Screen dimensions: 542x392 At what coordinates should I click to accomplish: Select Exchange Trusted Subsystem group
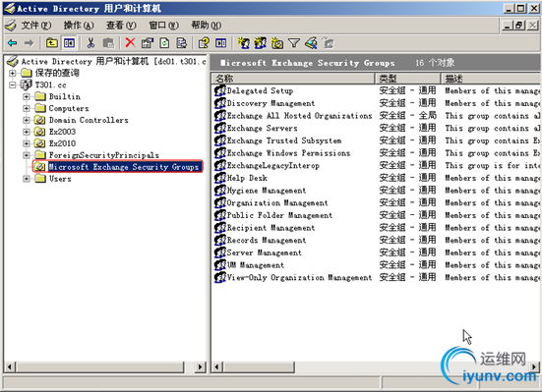(x=284, y=140)
